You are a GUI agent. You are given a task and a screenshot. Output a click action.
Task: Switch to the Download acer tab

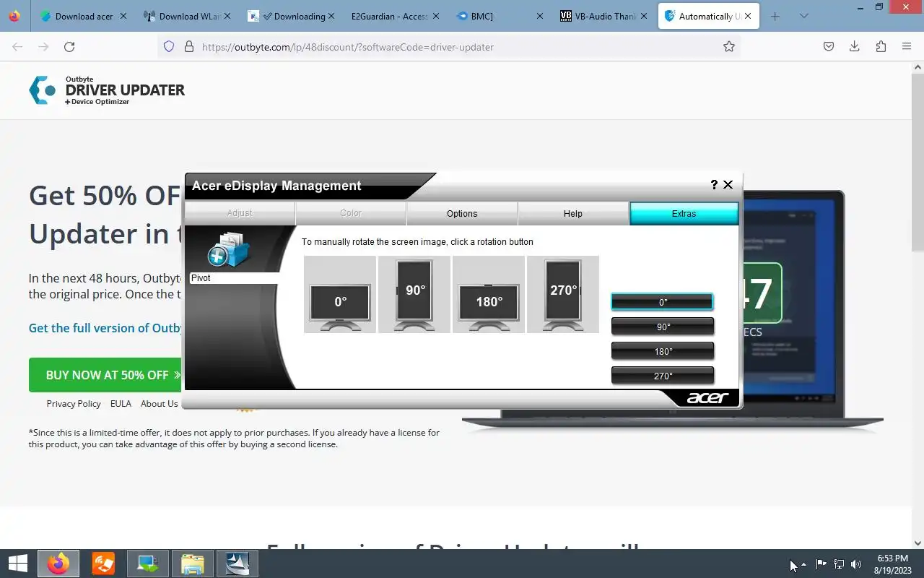[84, 16]
